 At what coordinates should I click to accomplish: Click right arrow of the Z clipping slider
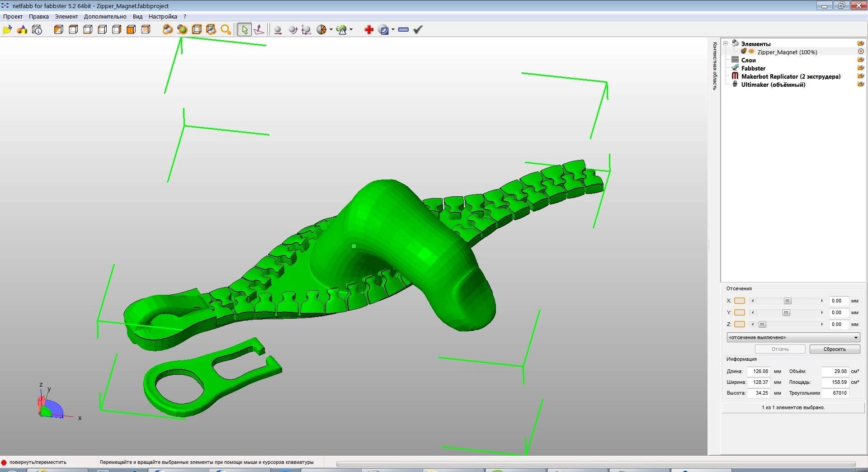[x=822, y=324]
